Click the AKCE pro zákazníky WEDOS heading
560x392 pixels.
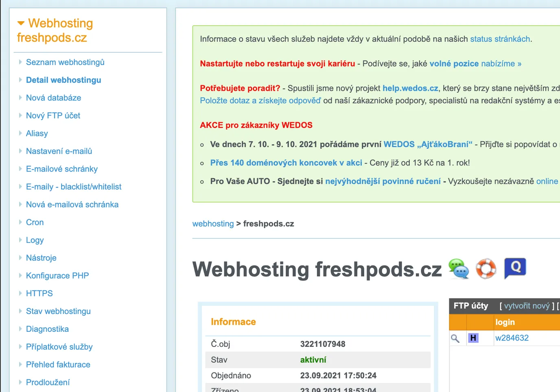(x=256, y=125)
